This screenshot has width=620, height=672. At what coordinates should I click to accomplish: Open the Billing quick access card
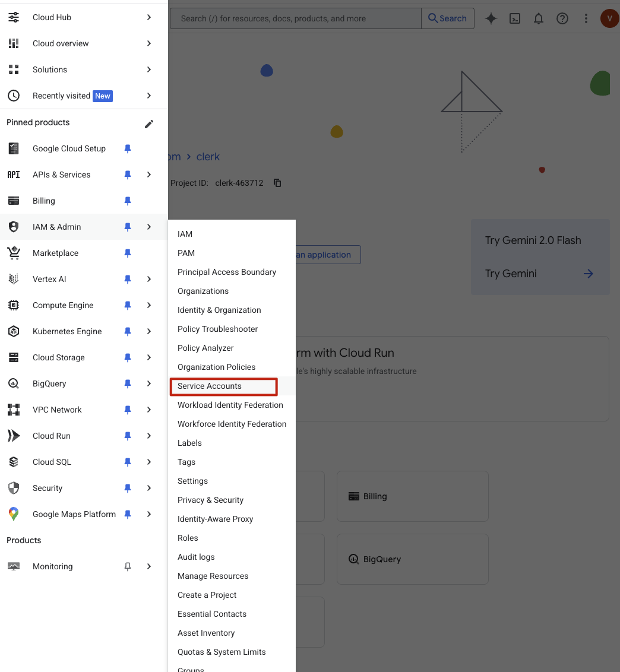click(413, 496)
